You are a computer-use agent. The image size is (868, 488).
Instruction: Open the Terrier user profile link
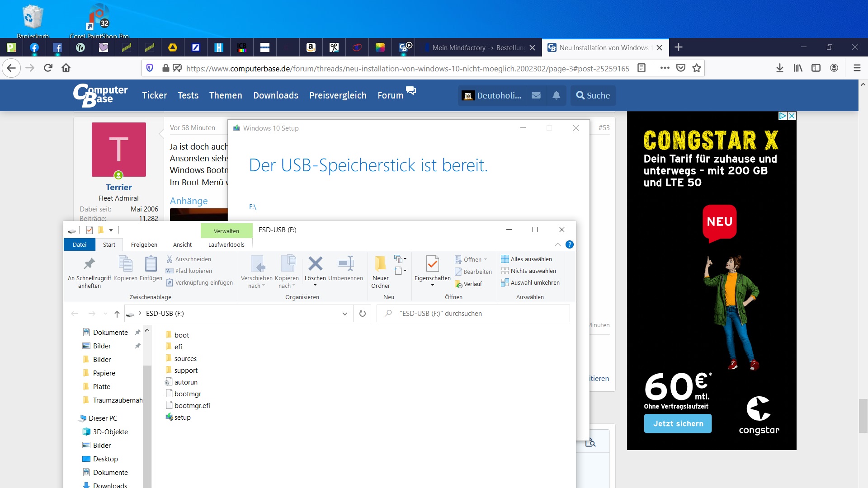point(118,187)
